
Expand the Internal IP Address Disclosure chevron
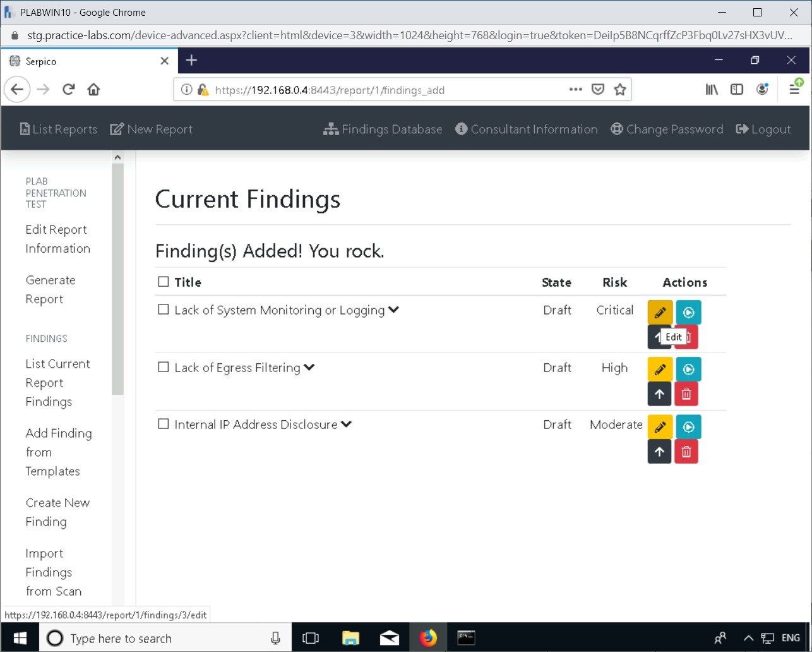click(346, 424)
